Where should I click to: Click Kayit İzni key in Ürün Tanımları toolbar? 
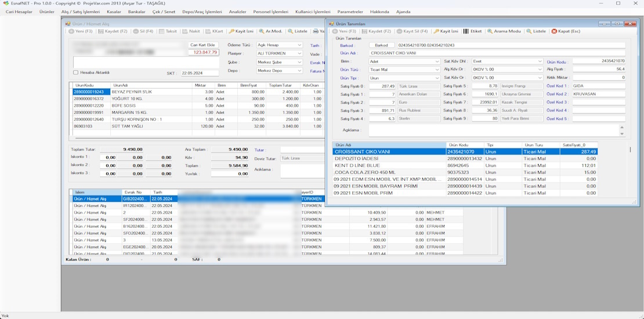pyautogui.click(x=446, y=31)
